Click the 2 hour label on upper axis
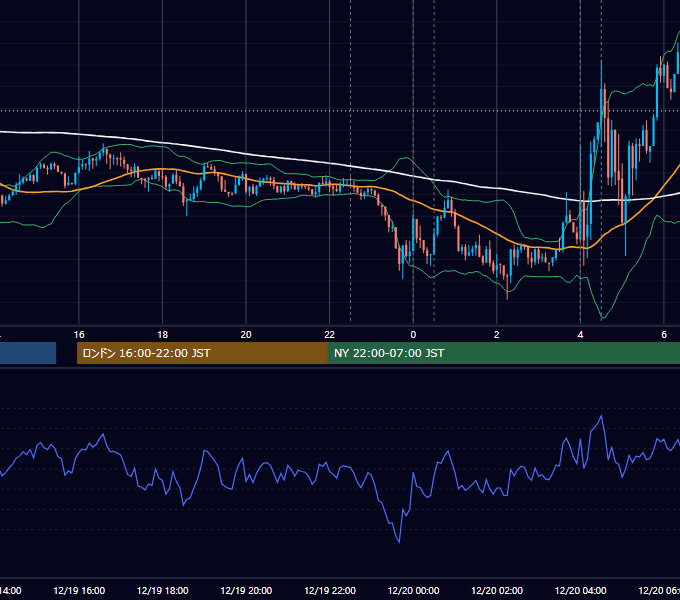Screen dimensions: 680x600 (497, 334)
